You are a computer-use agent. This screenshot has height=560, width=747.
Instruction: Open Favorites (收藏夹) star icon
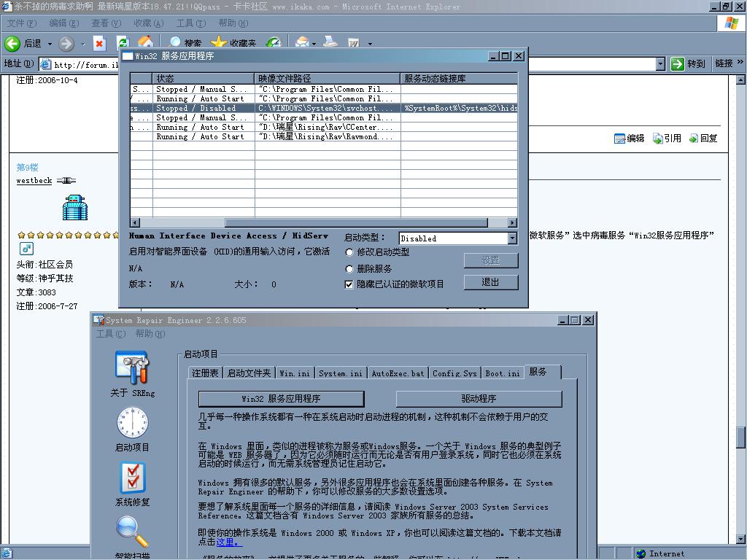tap(219, 43)
